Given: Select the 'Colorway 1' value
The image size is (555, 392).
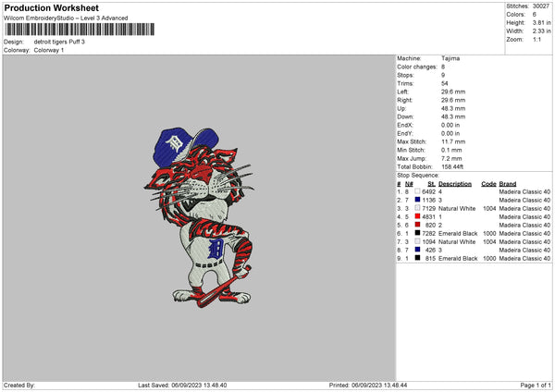Looking at the screenshot, I should (x=49, y=50).
